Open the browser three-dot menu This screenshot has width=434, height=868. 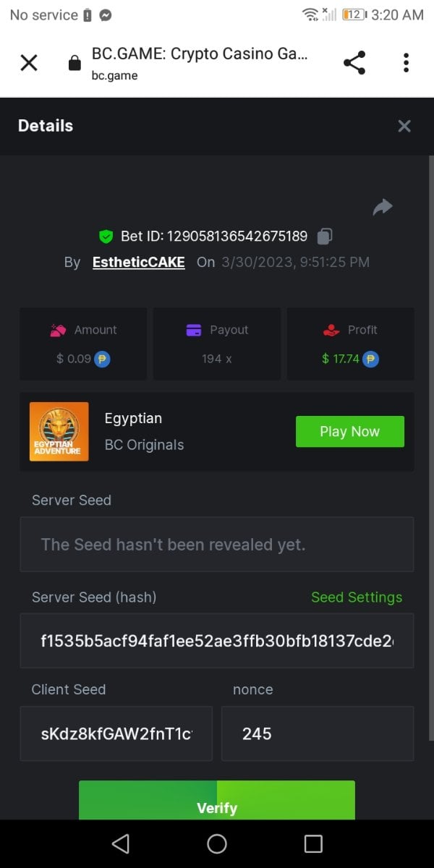(x=406, y=63)
